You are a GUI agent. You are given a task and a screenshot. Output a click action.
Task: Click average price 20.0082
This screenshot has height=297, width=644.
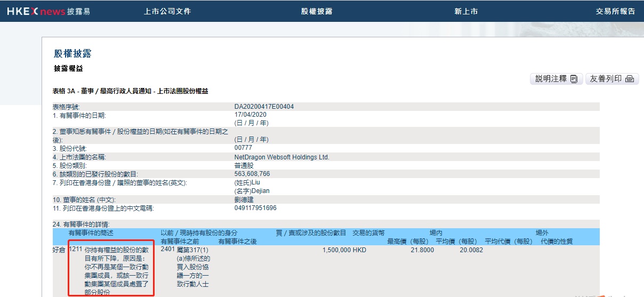pos(471,250)
